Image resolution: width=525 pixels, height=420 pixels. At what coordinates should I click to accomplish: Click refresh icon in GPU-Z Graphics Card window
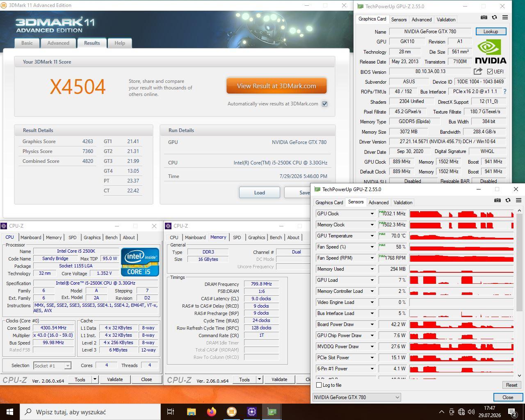(494, 18)
